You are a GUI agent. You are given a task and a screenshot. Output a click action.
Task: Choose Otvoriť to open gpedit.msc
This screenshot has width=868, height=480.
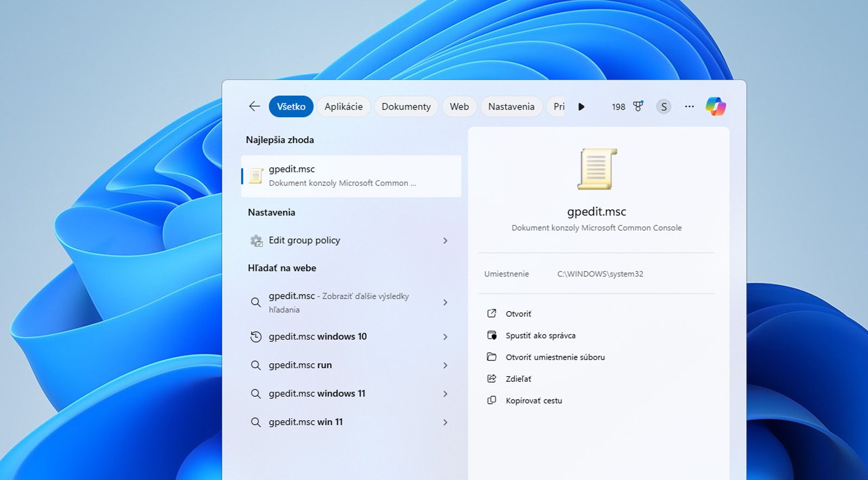tap(518, 314)
